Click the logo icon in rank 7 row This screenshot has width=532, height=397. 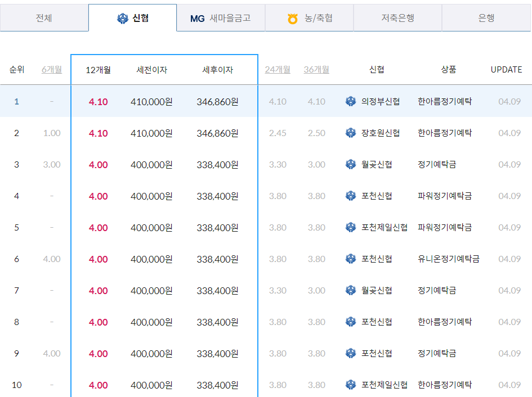351,291
